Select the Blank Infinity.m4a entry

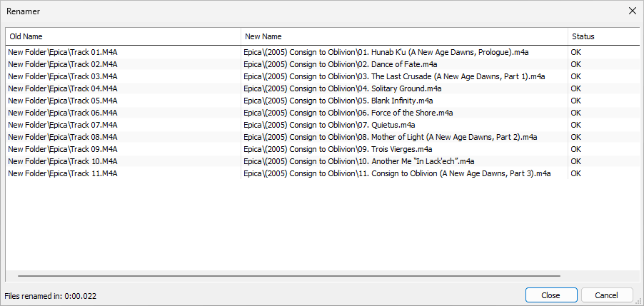pyautogui.click(x=338, y=101)
